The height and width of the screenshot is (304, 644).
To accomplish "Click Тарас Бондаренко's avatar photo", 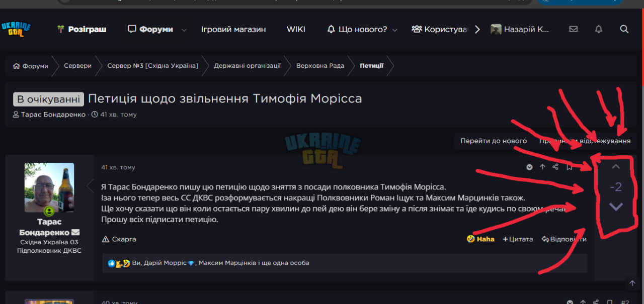I will (49, 187).
